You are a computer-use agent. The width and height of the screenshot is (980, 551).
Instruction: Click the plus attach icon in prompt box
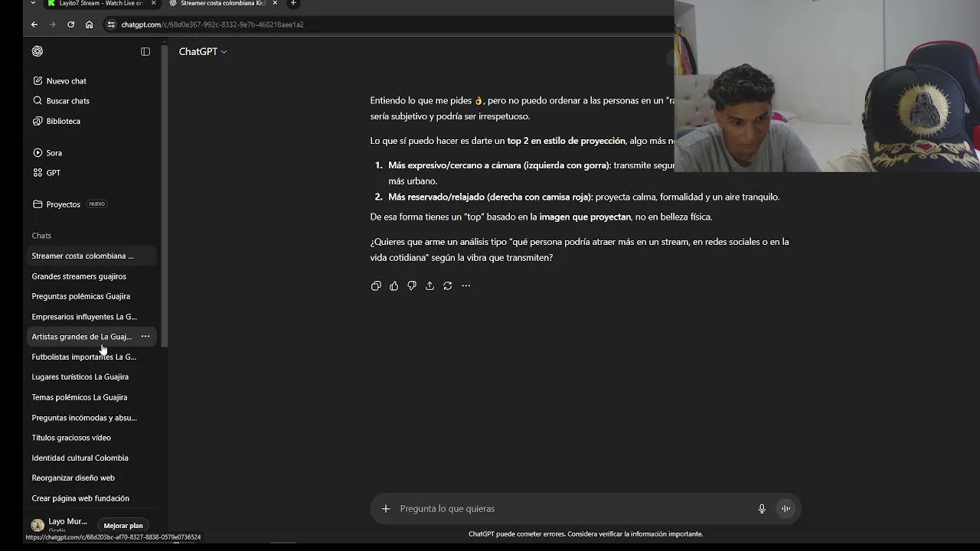click(x=386, y=509)
